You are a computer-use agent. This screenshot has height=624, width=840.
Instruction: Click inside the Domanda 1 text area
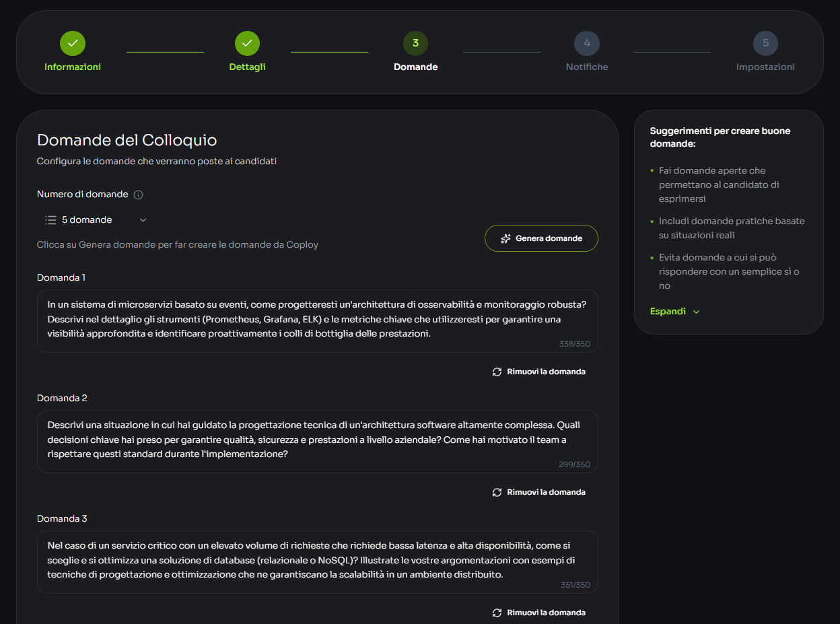pos(316,320)
